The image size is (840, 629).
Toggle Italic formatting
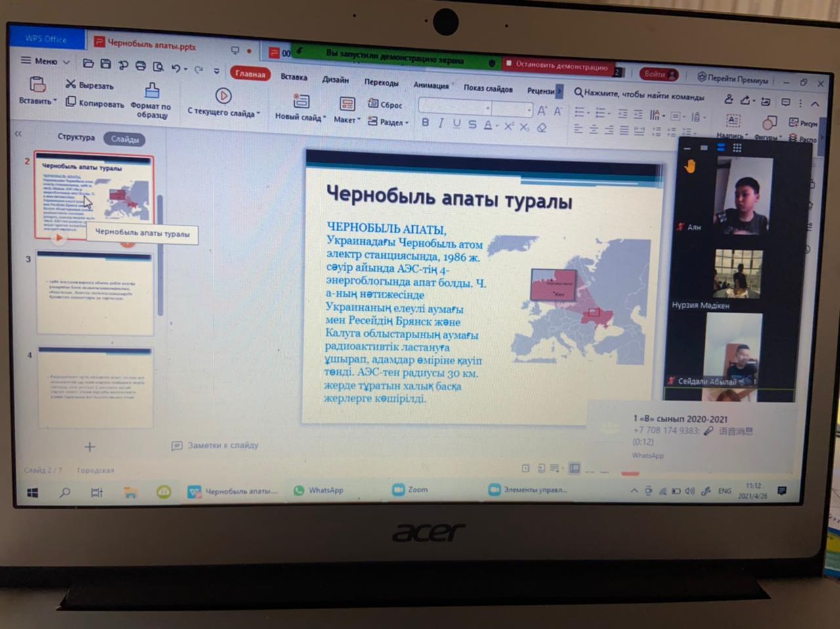(441, 123)
